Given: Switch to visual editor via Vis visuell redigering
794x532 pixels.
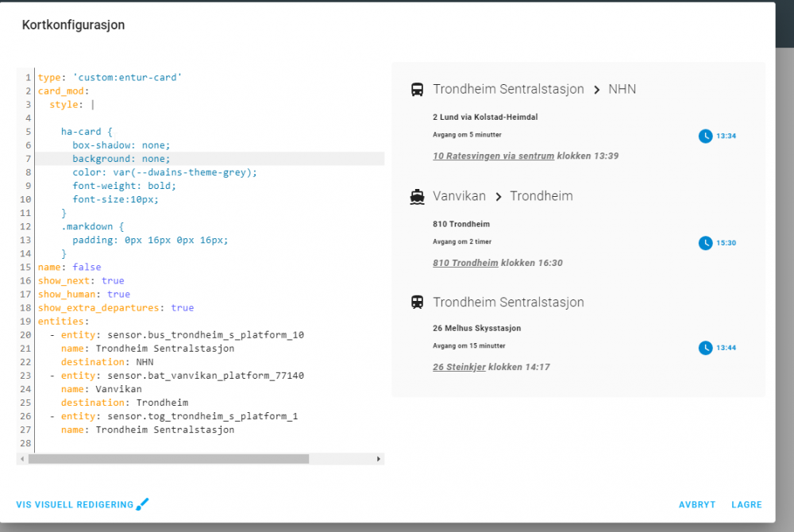Looking at the screenshot, I should (75, 505).
